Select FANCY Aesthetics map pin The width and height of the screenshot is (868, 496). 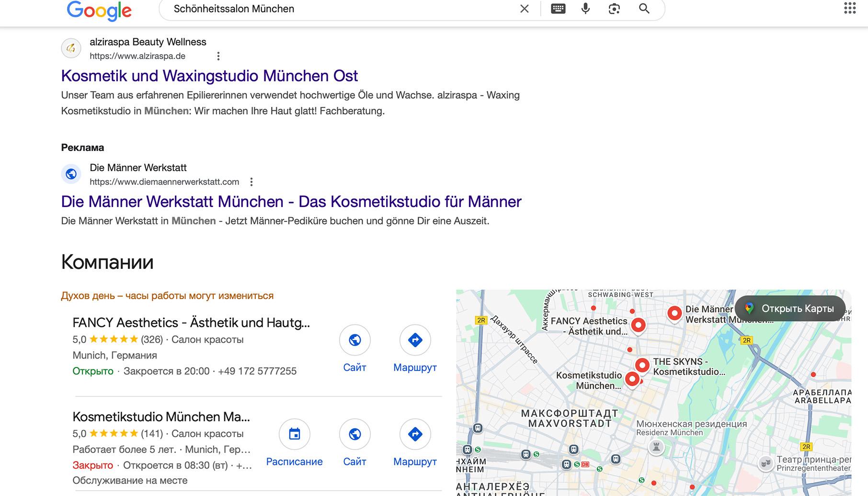click(x=638, y=326)
